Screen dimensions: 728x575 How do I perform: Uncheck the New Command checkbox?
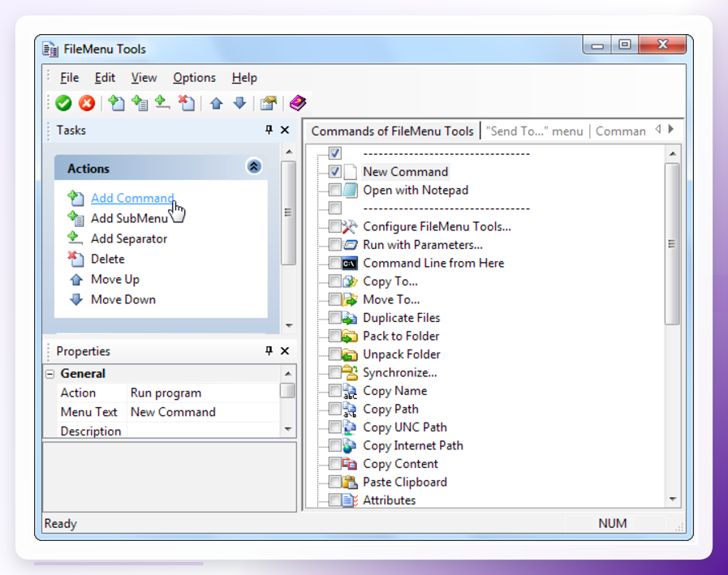(x=334, y=172)
